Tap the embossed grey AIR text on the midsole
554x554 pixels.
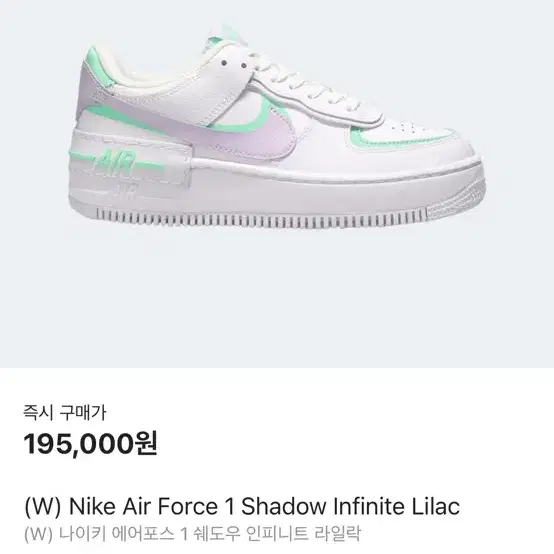coord(124,192)
